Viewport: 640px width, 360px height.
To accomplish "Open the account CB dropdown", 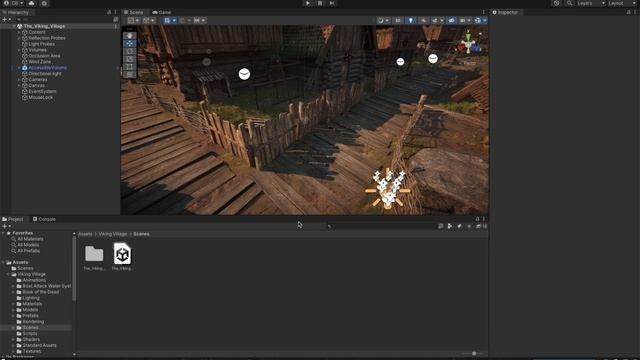I will (x=13, y=3).
